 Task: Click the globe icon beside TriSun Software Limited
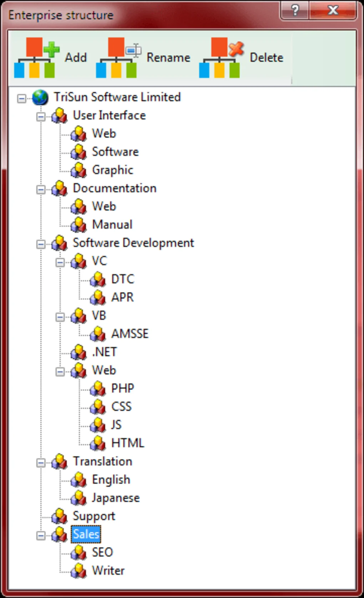pyautogui.click(x=40, y=97)
